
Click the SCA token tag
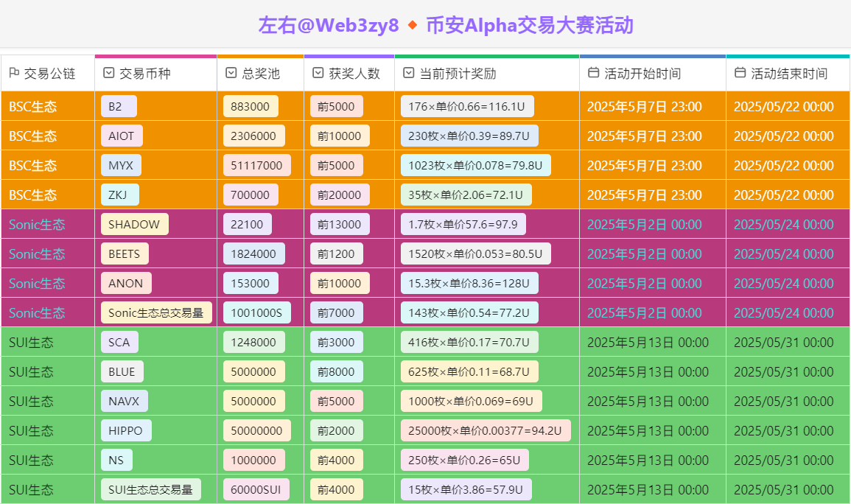click(119, 343)
